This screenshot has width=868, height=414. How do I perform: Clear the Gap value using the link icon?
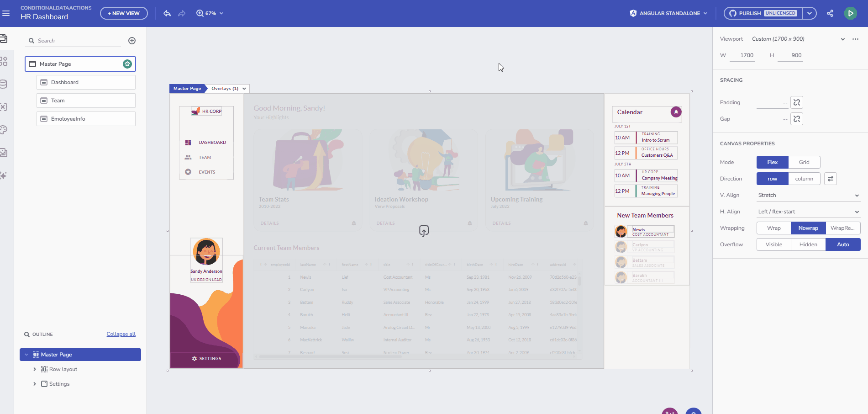click(796, 119)
